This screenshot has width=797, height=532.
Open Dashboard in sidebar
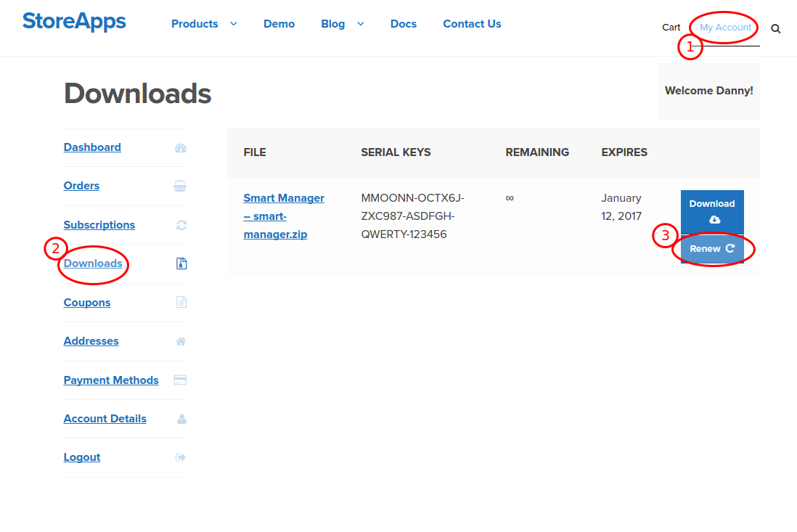[x=92, y=147]
